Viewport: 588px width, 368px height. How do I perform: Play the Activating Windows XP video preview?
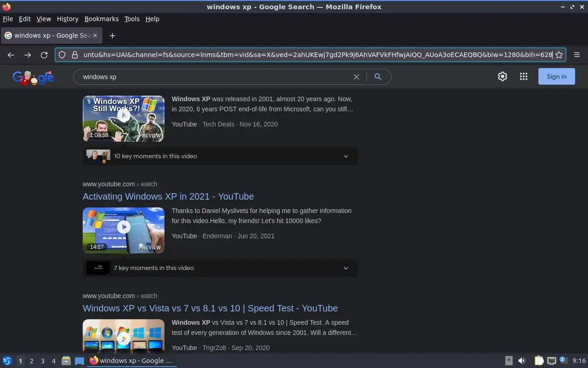click(124, 227)
